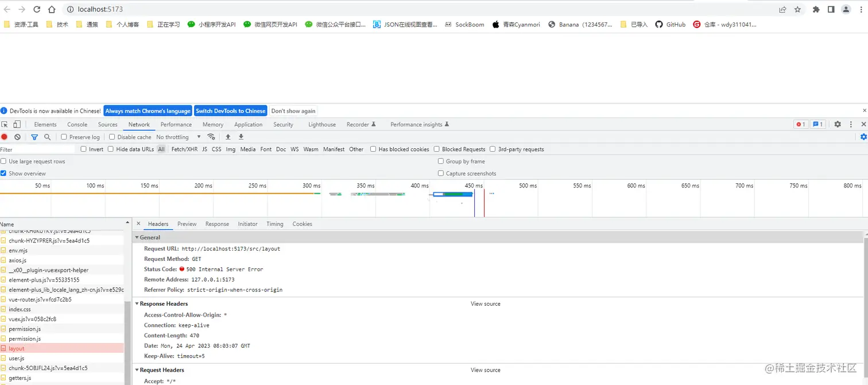Click Switch DevTools to Chinese button
This screenshot has width=868, height=385.
pos(231,111)
